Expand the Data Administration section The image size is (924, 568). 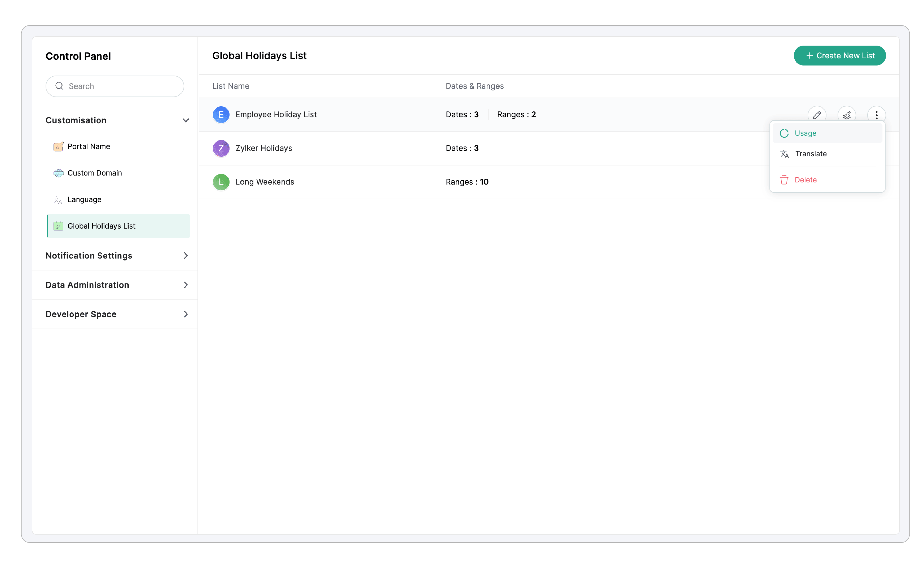point(186,285)
